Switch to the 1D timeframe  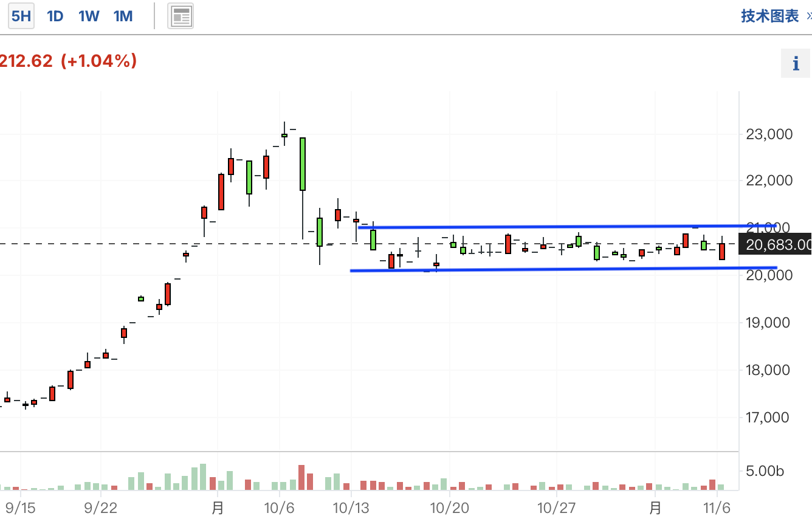[55, 16]
